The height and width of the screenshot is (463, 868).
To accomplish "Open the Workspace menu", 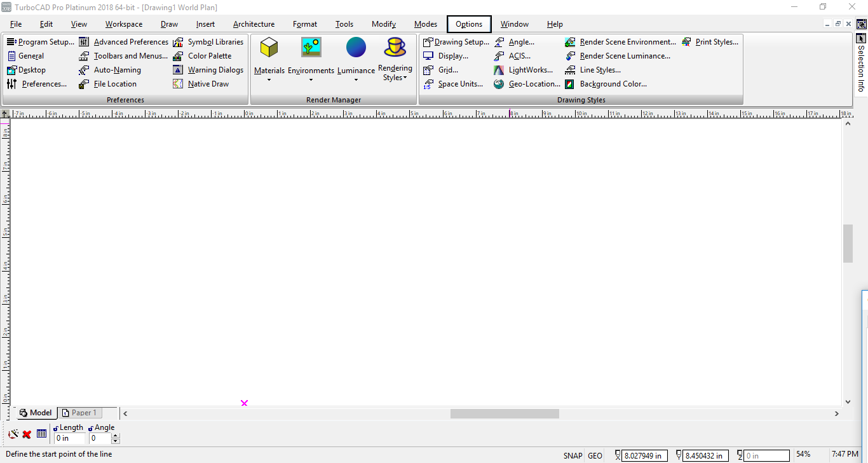I will tap(124, 24).
